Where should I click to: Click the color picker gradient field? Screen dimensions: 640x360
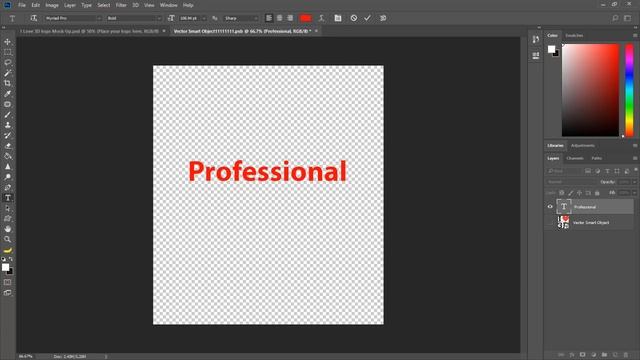pos(590,90)
